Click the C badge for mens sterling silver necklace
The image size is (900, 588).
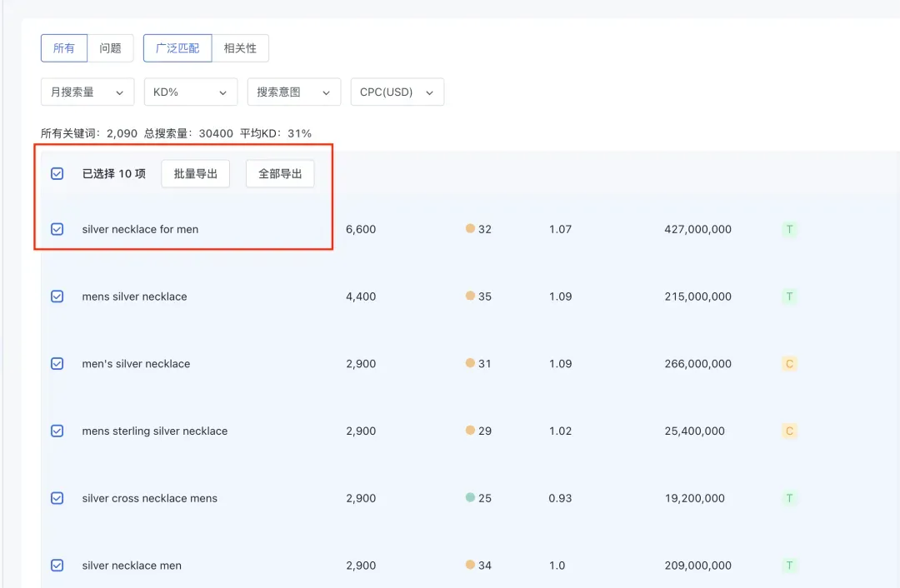[789, 431]
